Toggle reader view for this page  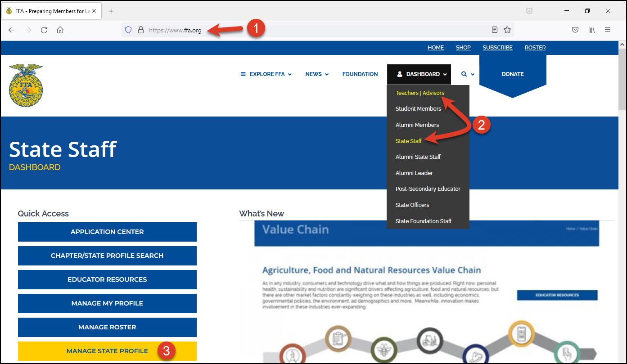(495, 29)
